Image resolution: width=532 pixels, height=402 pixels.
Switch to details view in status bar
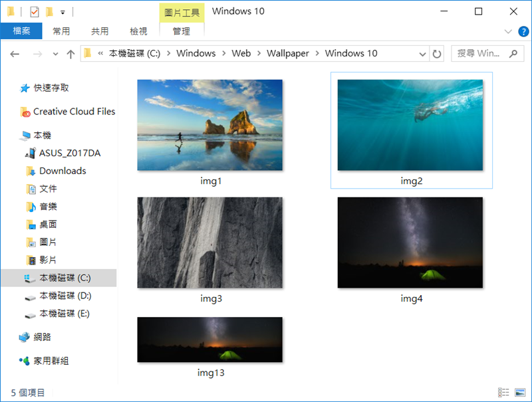coord(503,393)
